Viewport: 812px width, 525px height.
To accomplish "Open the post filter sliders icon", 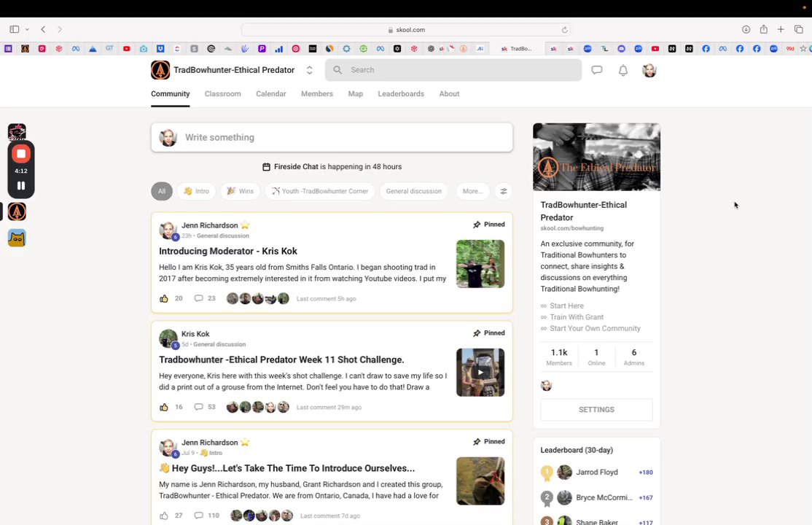I will tap(504, 191).
